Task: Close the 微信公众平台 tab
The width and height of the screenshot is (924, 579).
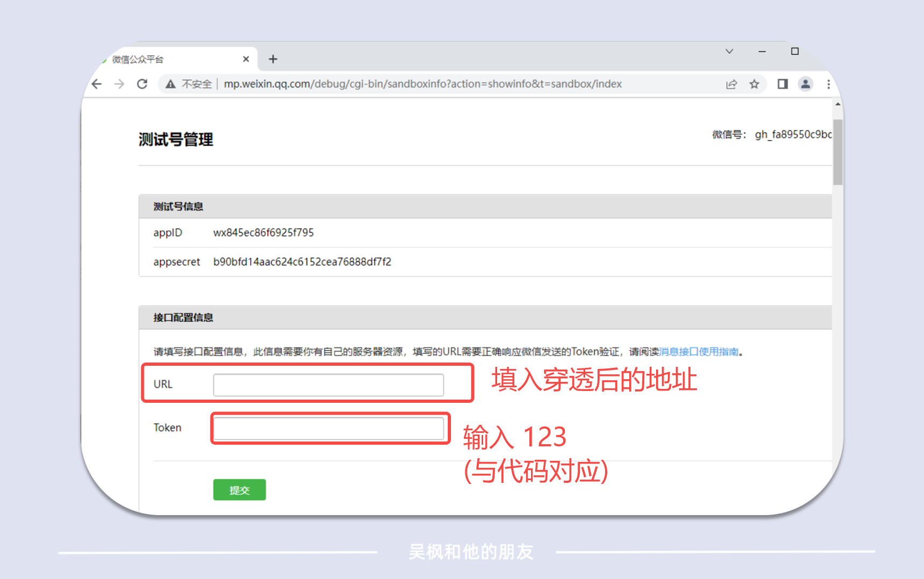Action: pyautogui.click(x=246, y=59)
